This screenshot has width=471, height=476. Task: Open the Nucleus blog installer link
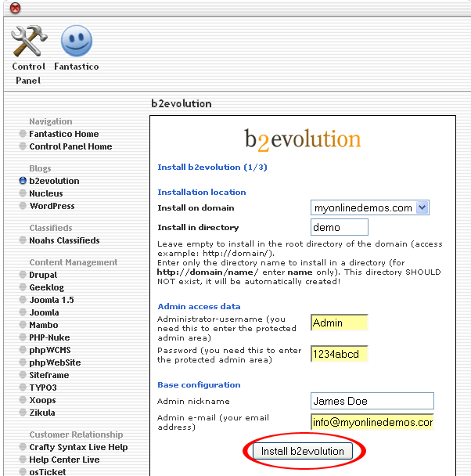[46, 193]
